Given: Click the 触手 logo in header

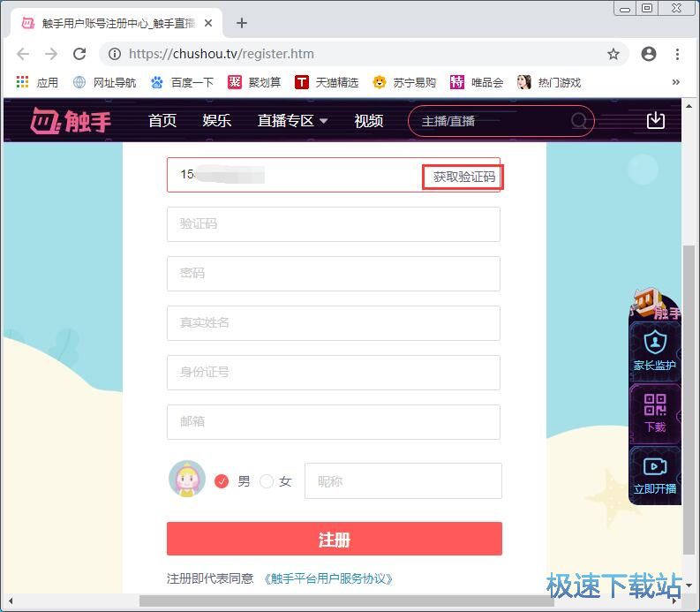Looking at the screenshot, I should tap(71, 121).
